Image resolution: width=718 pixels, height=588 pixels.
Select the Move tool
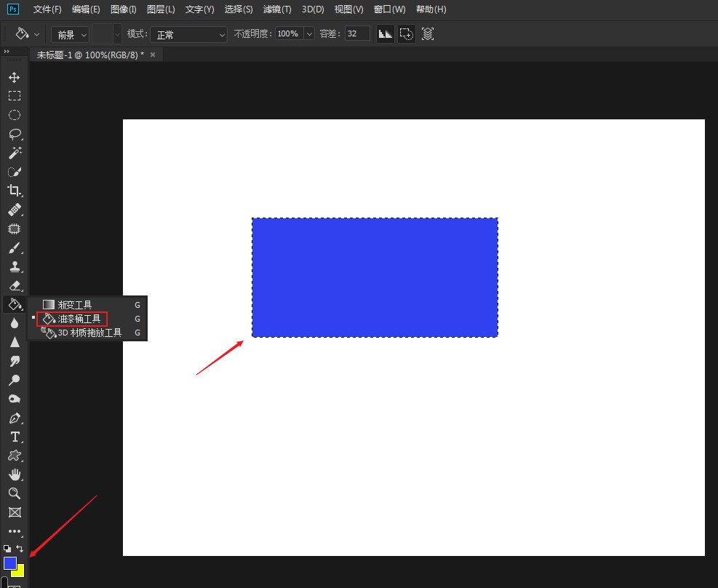pyautogui.click(x=14, y=77)
